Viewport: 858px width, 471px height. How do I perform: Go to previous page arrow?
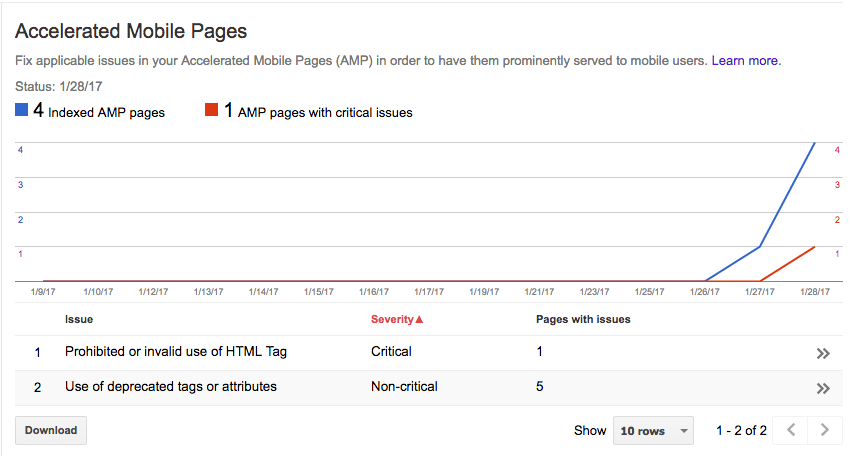click(791, 430)
